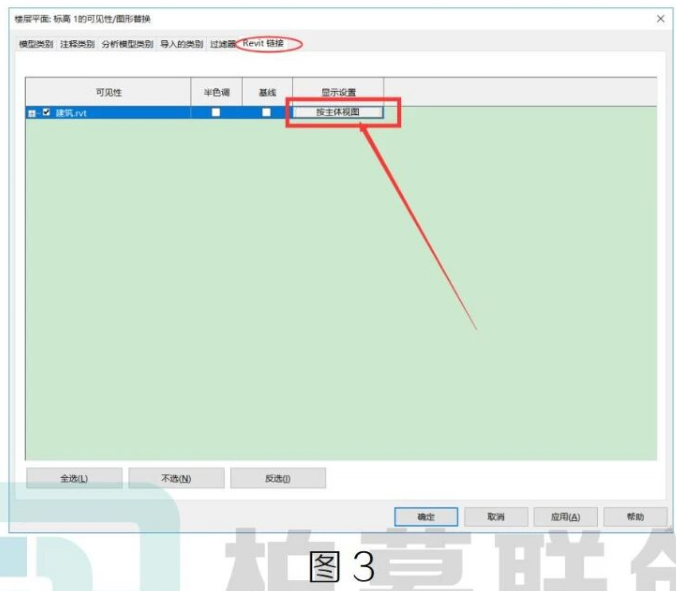
Task: Open the 导入的类别 tab
Action: [182, 44]
